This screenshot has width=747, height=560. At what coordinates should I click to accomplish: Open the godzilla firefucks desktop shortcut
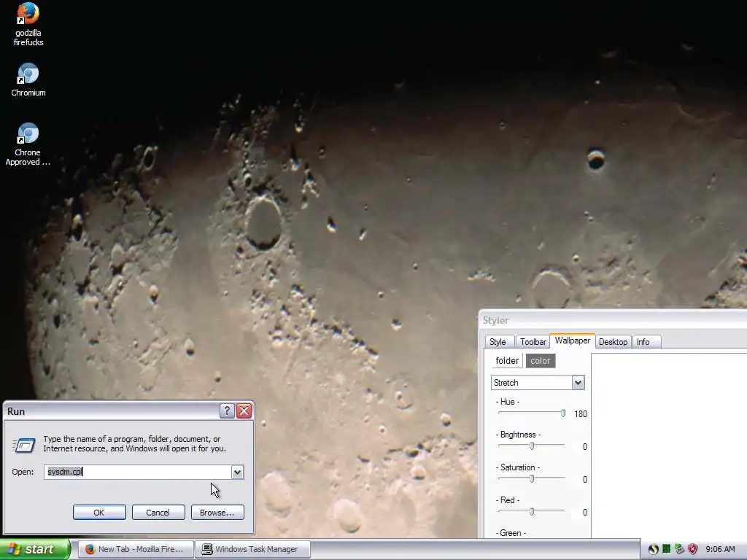tap(28, 24)
